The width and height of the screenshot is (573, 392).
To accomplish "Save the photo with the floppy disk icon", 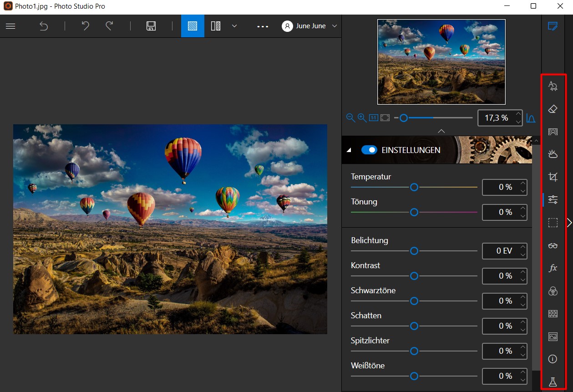I will pos(151,26).
